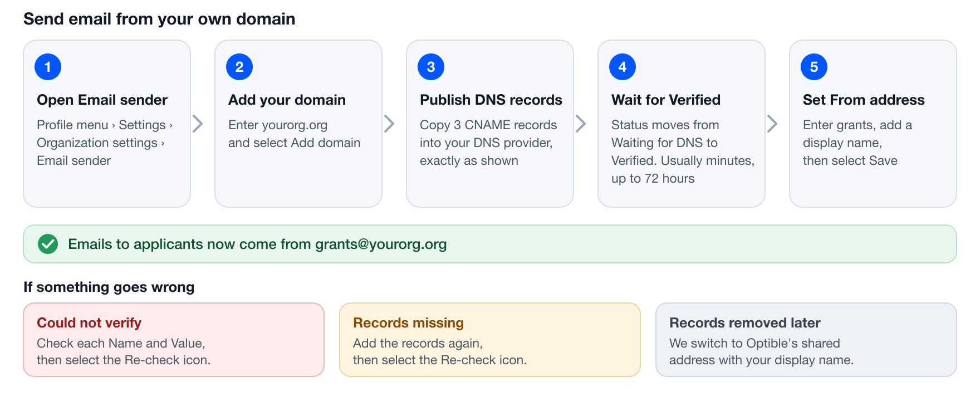
Task: Select the "Could not verify" card title
Action: pyautogui.click(x=89, y=322)
